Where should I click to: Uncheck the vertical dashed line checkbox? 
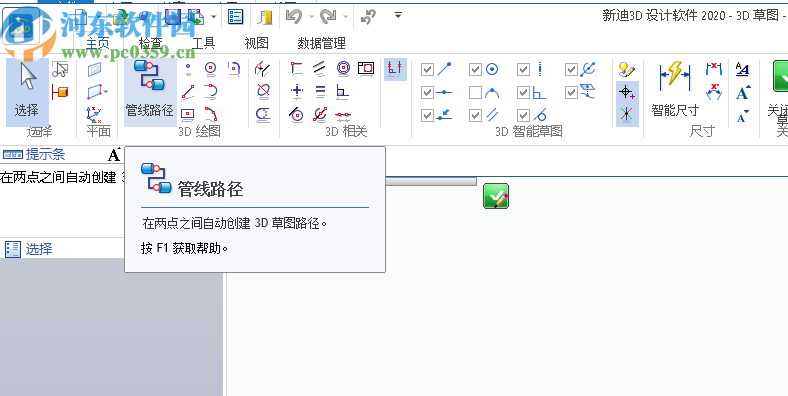[x=523, y=69]
